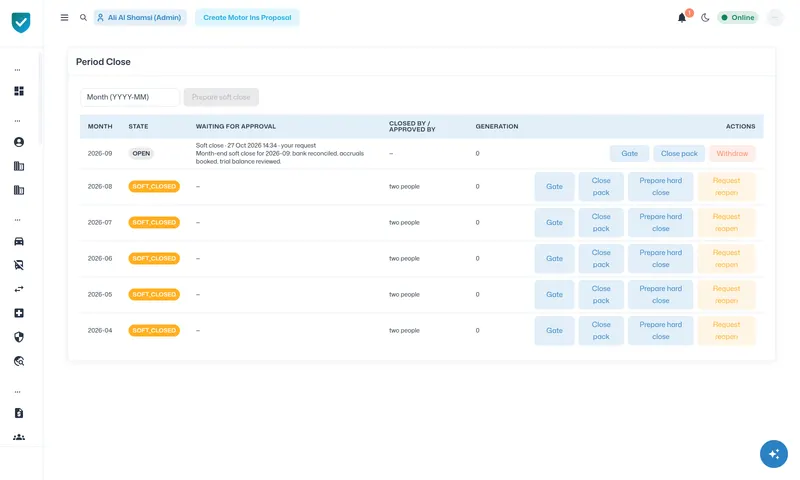Click Prepare hard close for 2026-08
Screen dimensions: 800x480
661,187
